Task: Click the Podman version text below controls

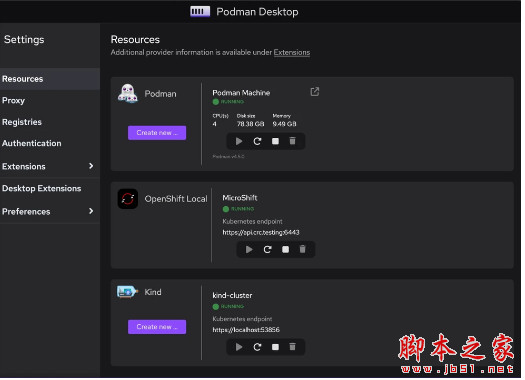Action: click(230, 157)
